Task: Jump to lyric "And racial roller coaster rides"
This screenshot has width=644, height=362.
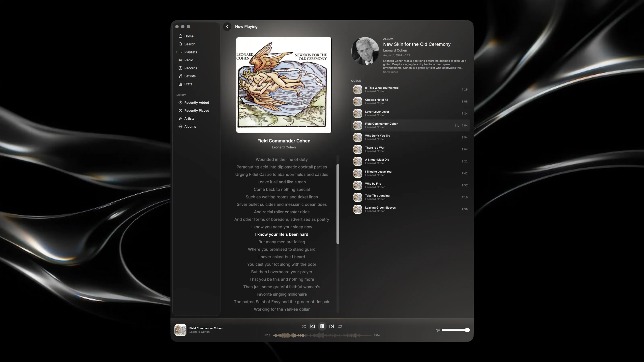Action: tap(282, 212)
